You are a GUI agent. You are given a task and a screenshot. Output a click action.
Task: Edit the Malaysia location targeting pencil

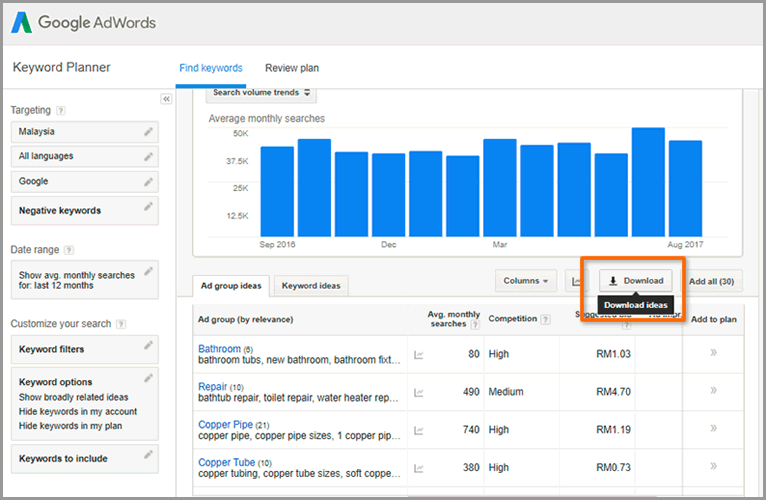(x=149, y=131)
